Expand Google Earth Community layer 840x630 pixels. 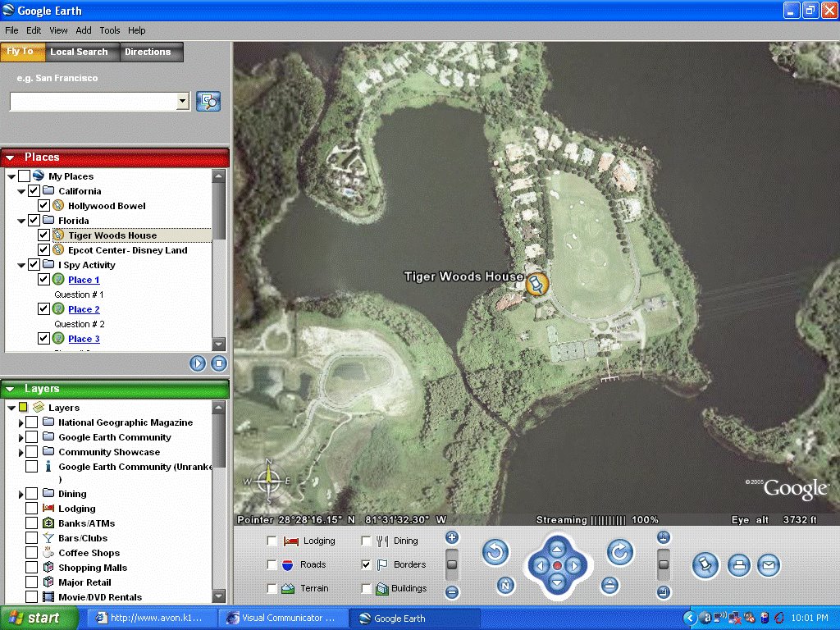(21, 438)
